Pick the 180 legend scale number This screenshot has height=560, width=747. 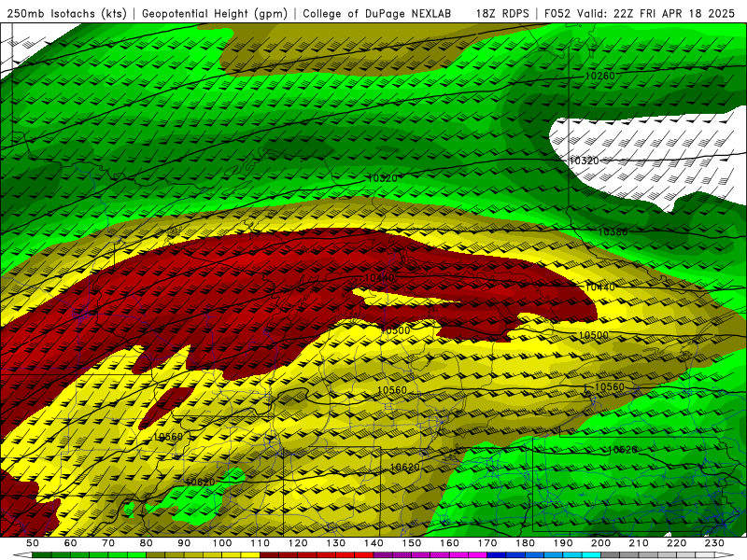[526, 543]
